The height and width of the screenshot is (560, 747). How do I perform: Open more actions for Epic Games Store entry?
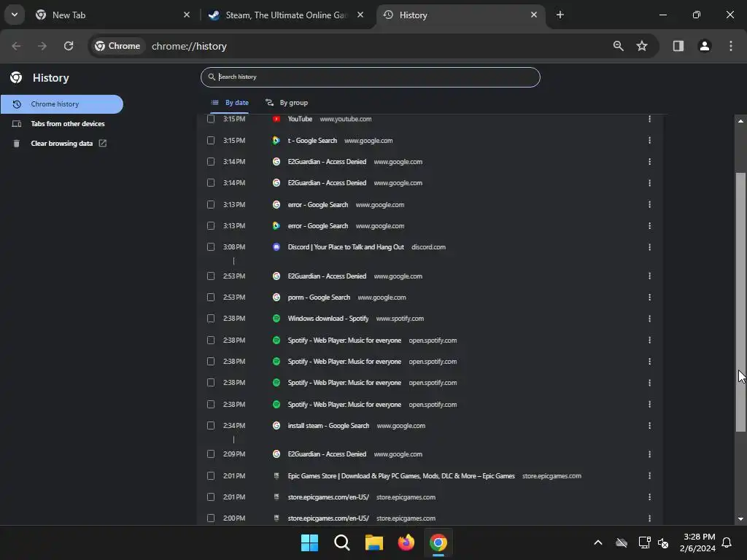[649, 475]
